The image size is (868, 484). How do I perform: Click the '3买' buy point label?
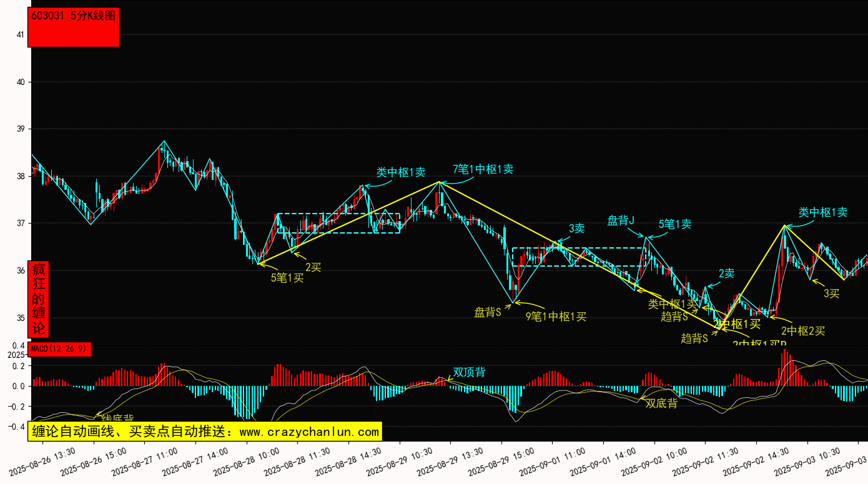click(x=831, y=294)
